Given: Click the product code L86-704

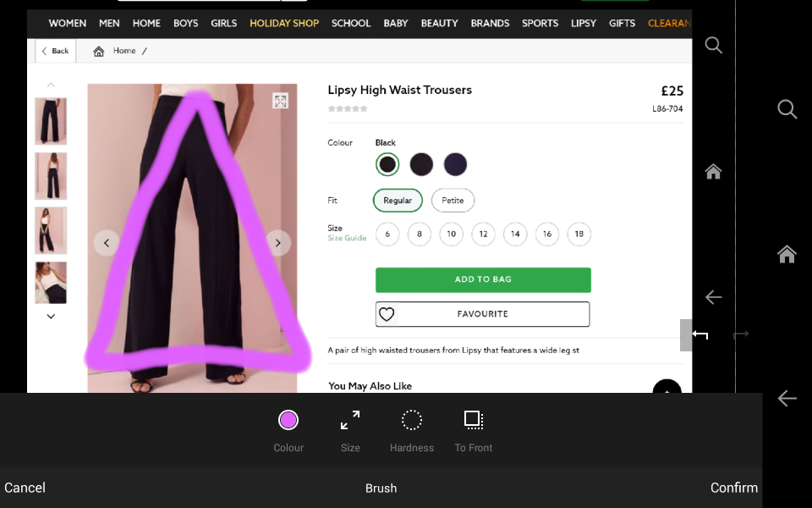Looking at the screenshot, I should (667, 109).
